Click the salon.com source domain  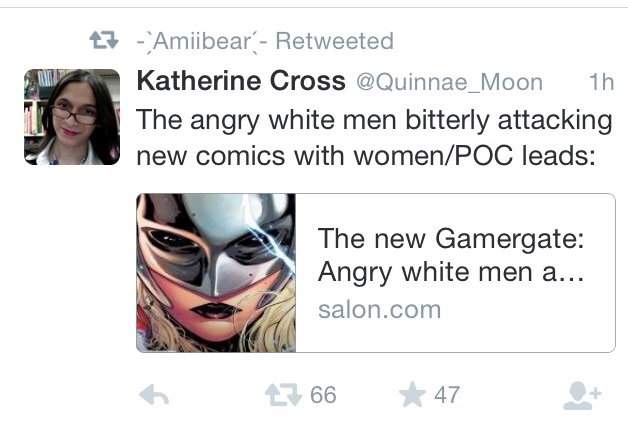[380, 310]
